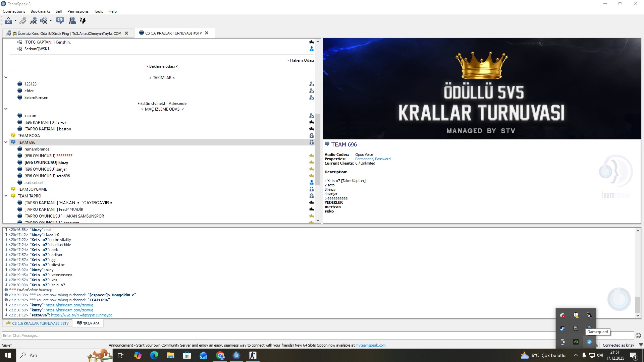
Task: Switch to the TEAM 696 chat tab
Action: (x=88, y=324)
